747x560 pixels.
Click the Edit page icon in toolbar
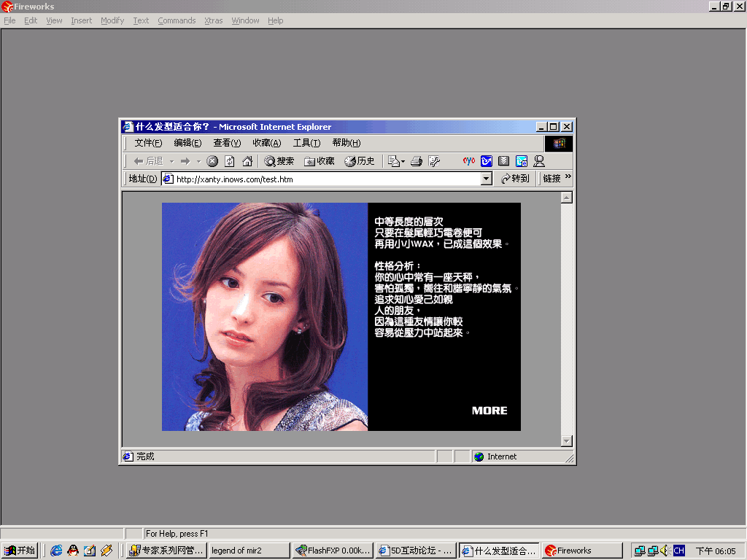434,161
